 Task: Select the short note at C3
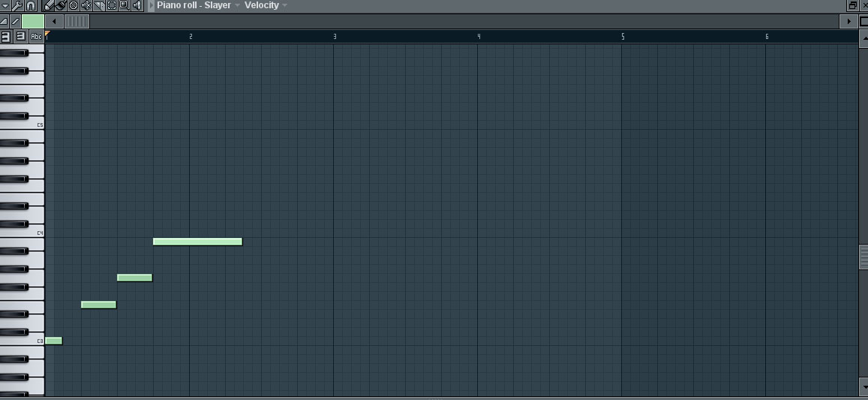point(54,341)
